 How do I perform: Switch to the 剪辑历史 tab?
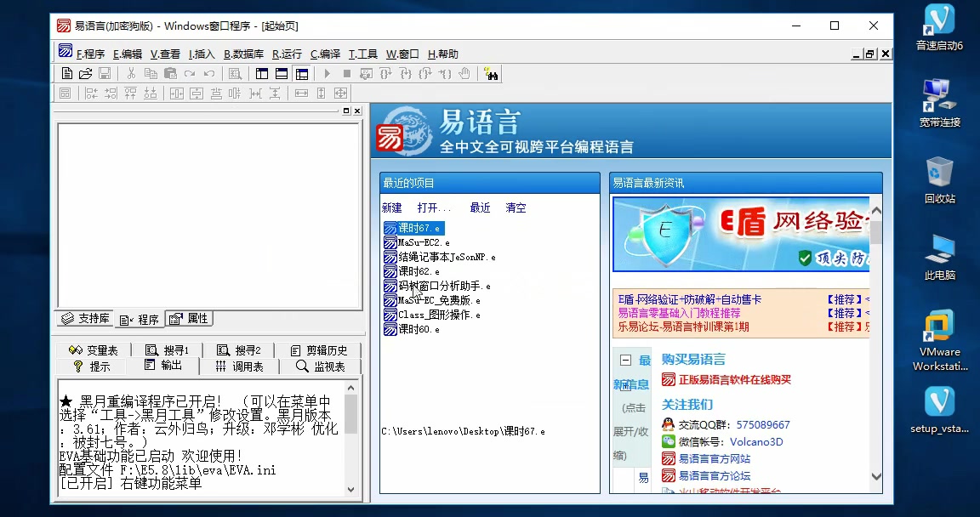[318, 350]
